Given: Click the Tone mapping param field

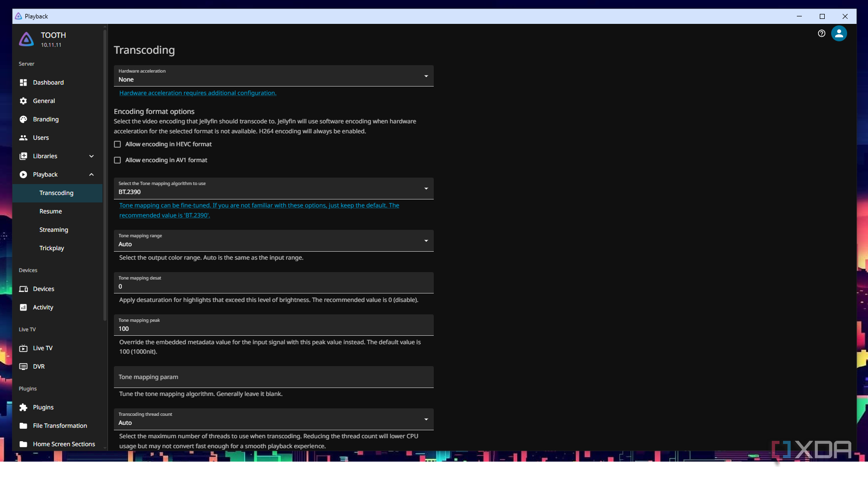Looking at the screenshot, I should (274, 377).
